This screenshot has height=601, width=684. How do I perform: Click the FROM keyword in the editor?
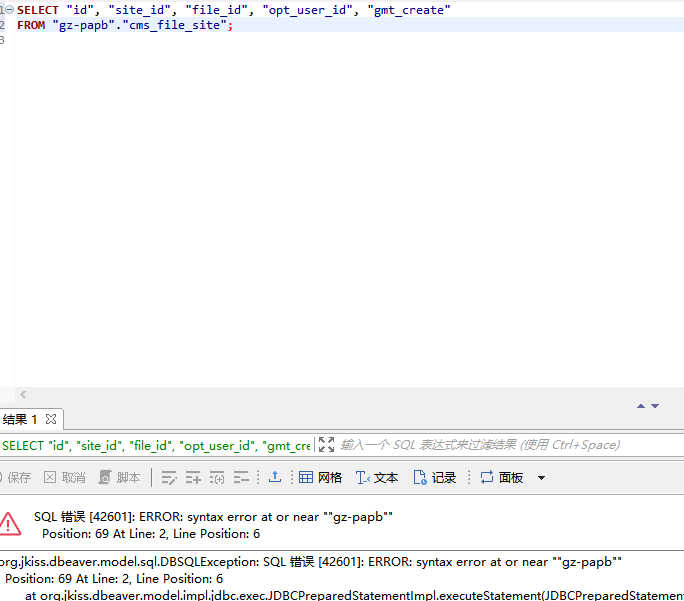pyautogui.click(x=31, y=25)
